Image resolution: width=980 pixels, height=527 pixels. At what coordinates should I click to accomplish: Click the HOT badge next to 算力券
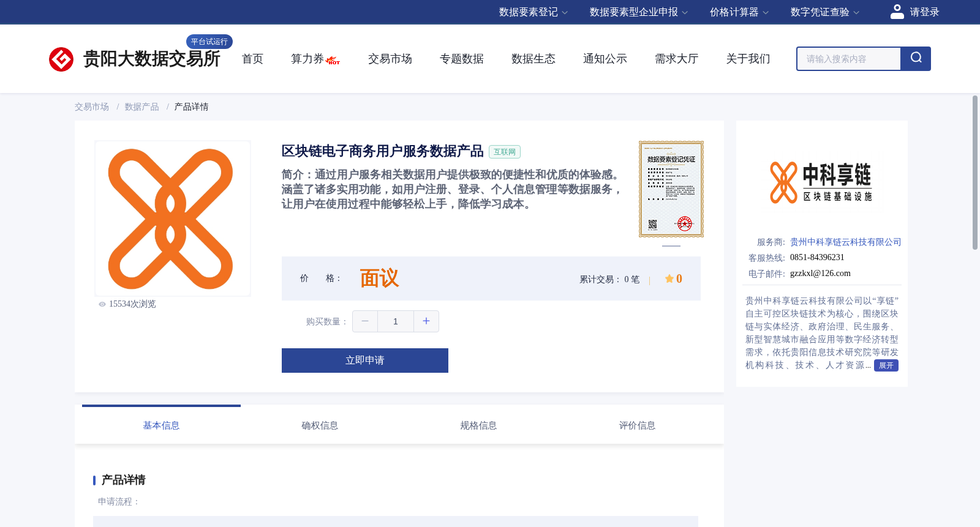pos(333,61)
